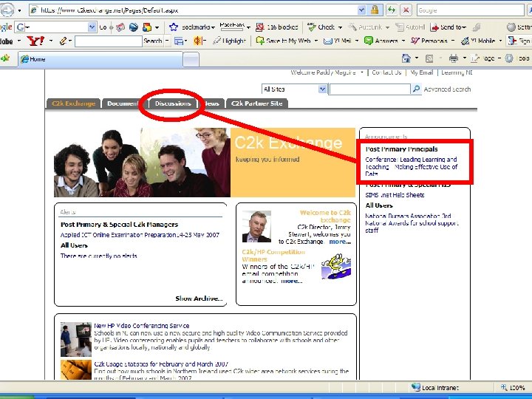Screen dimensions: 532x399
Task: Open the Save to My Web dropdown arrow
Action: [316, 41]
